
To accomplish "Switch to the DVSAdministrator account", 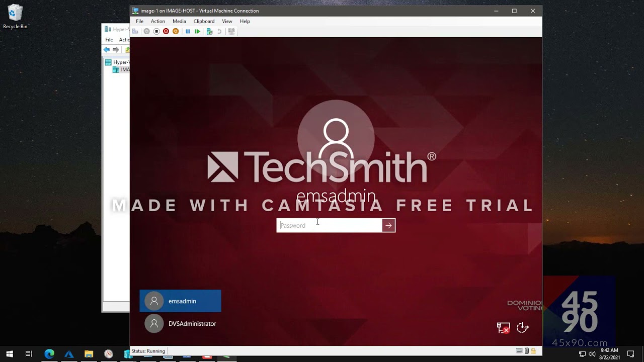I will coord(180,324).
